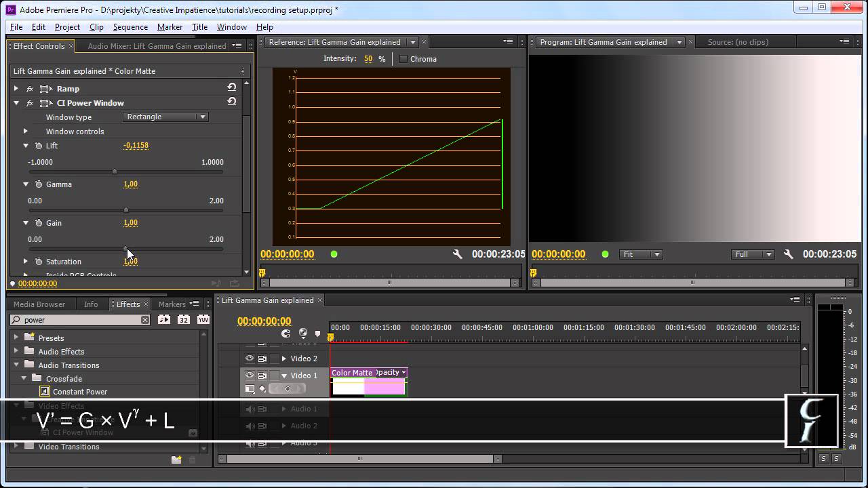Click the power search box in Effects
The height and width of the screenshot is (488, 868).
pyautogui.click(x=80, y=320)
